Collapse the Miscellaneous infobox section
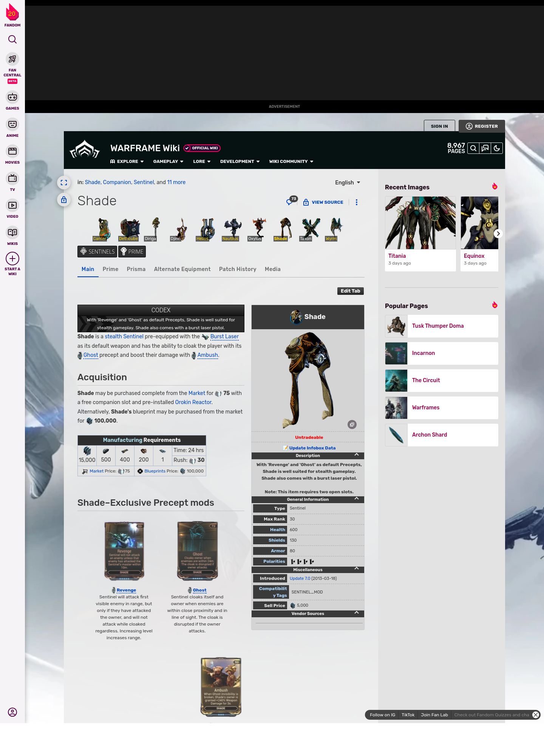The width and height of the screenshot is (544, 756). pyautogui.click(x=356, y=569)
